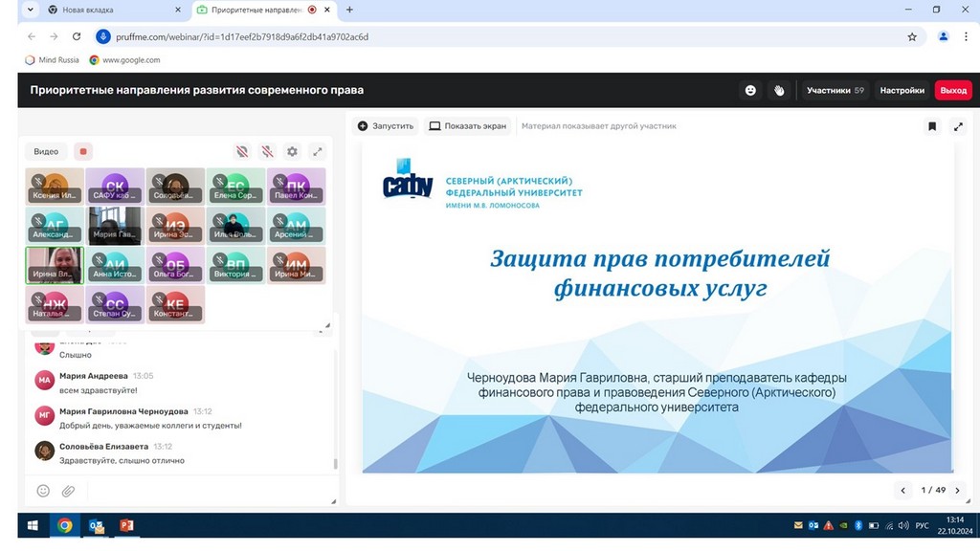The height and width of the screenshot is (551, 980).
Task: Stop recording with the red square button
Action: [x=83, y=151]
